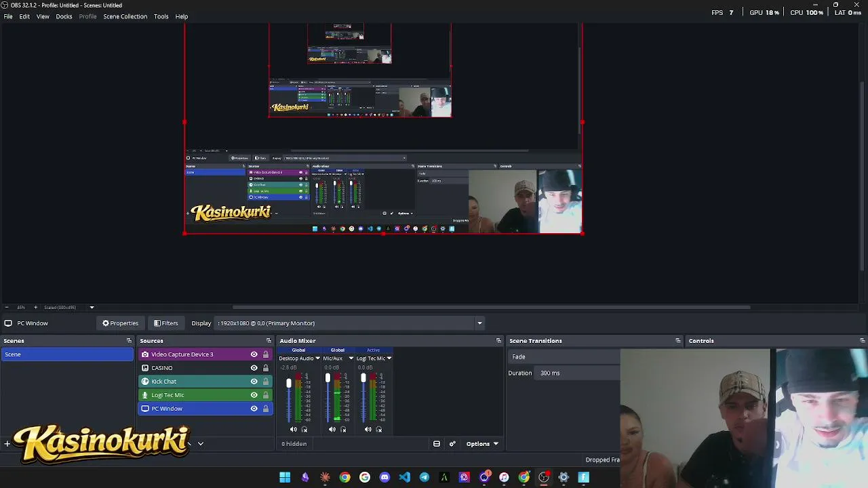Click the "0 hidden" label in Audio Mixer
Screen dimensions: 868x488
click(294, 444)
